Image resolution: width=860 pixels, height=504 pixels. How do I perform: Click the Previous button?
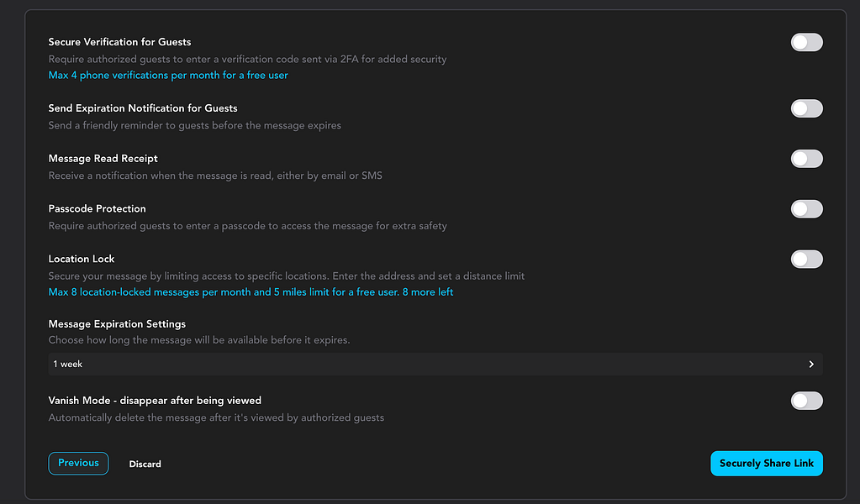pos(78,463)
